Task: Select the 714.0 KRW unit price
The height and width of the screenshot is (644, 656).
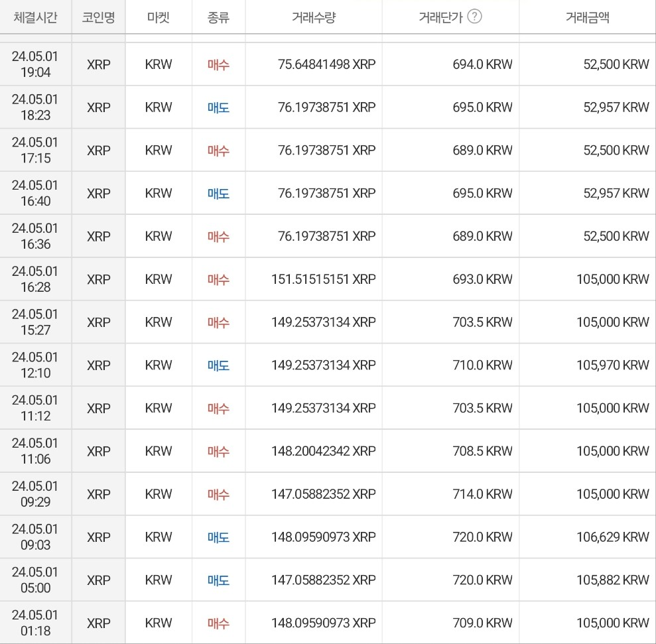Action: click(482, 493)
